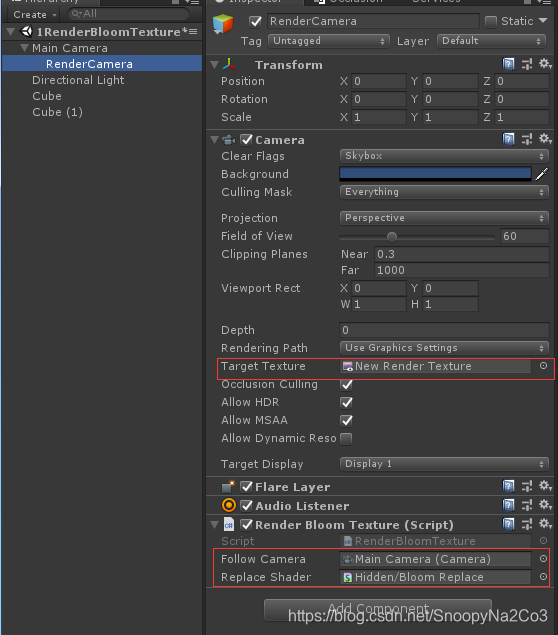The height and width of the screenshot is (635, 558).
Task: Open Follow Camera object picker circle
Action: [x=543, y=559]
